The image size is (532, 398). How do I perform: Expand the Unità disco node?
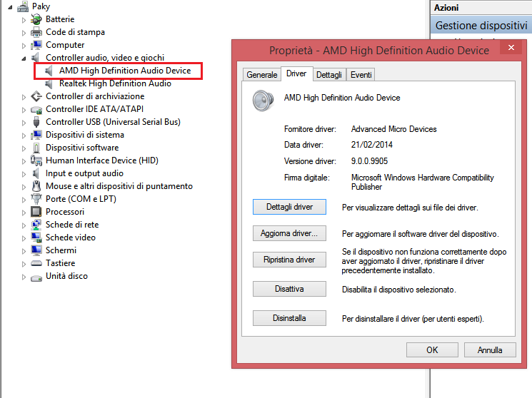pos(24,277)
